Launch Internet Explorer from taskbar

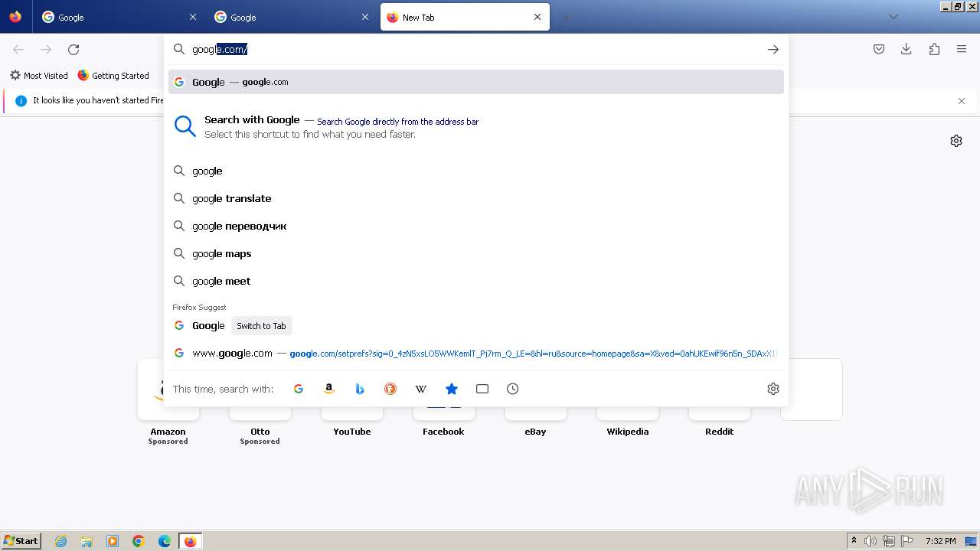click(x=61, y=541)
